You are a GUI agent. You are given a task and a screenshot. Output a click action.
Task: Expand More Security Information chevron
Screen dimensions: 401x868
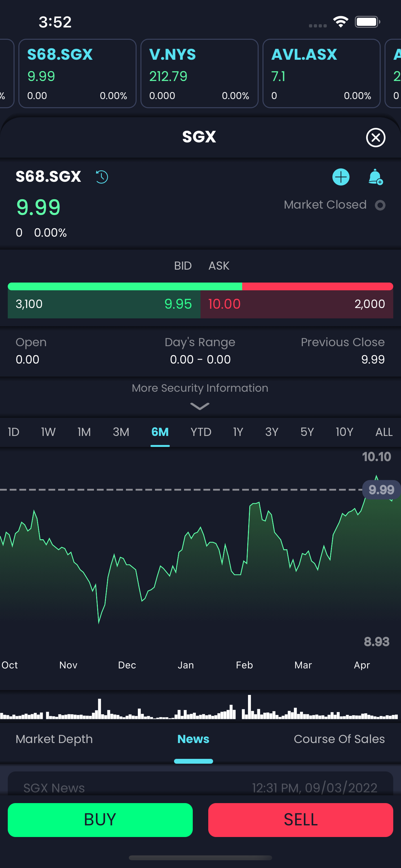point(200,406)
